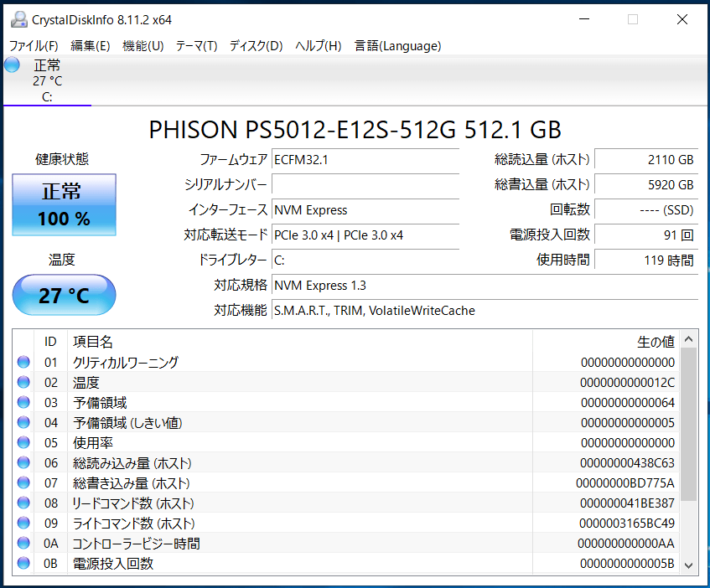Select raw value 0000000000012C of 温度
The width and height of the screenshot is (710, 588).
click(627, 383)
